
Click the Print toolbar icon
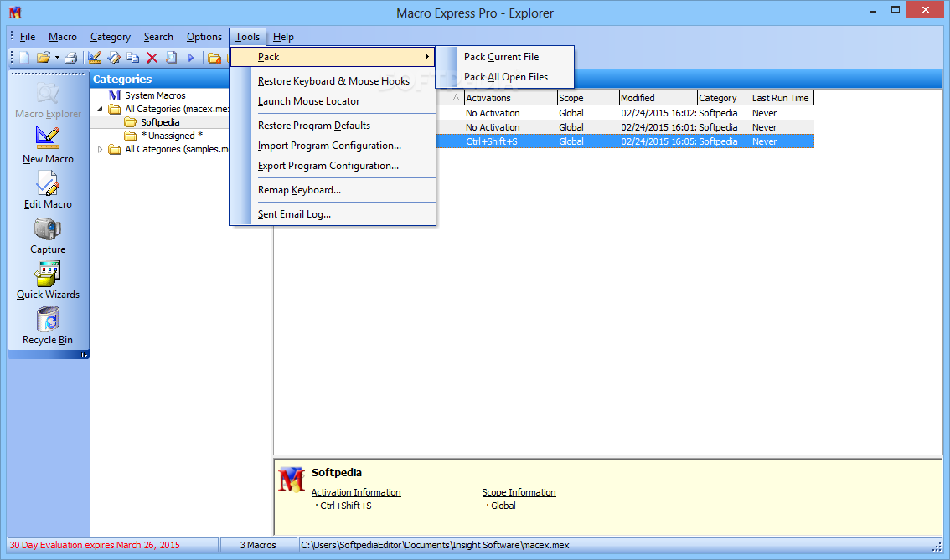(x=71, y=58)
